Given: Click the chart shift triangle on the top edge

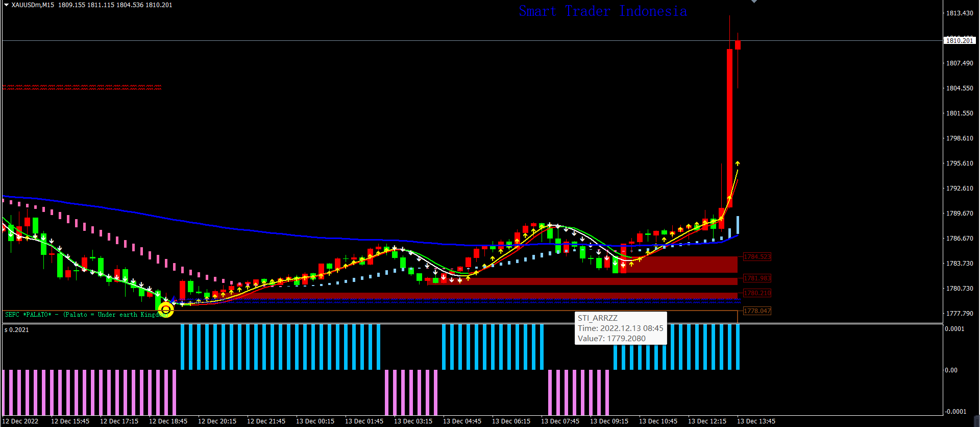Looking at the screenshot, I should pyautogui.click(x=754, y=2).
